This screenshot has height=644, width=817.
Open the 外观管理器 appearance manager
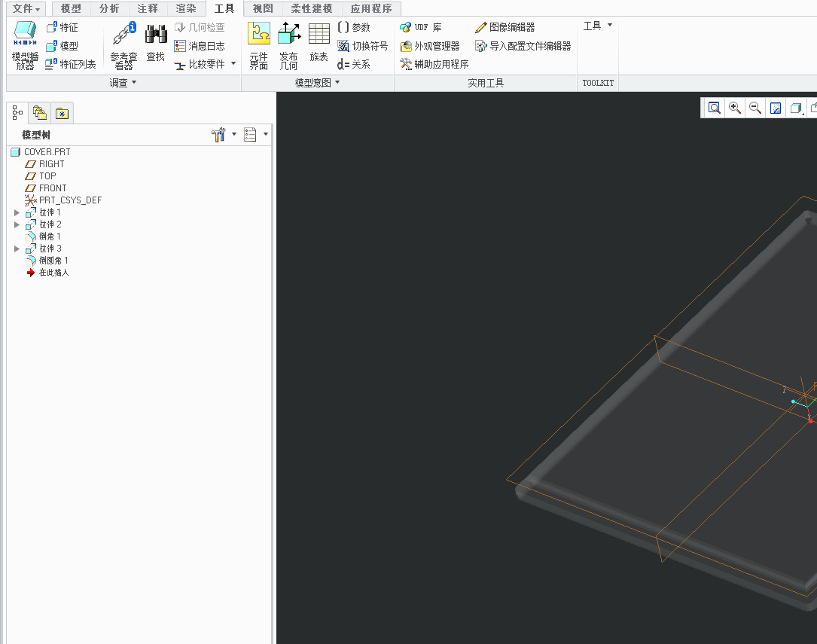(430, 46)
